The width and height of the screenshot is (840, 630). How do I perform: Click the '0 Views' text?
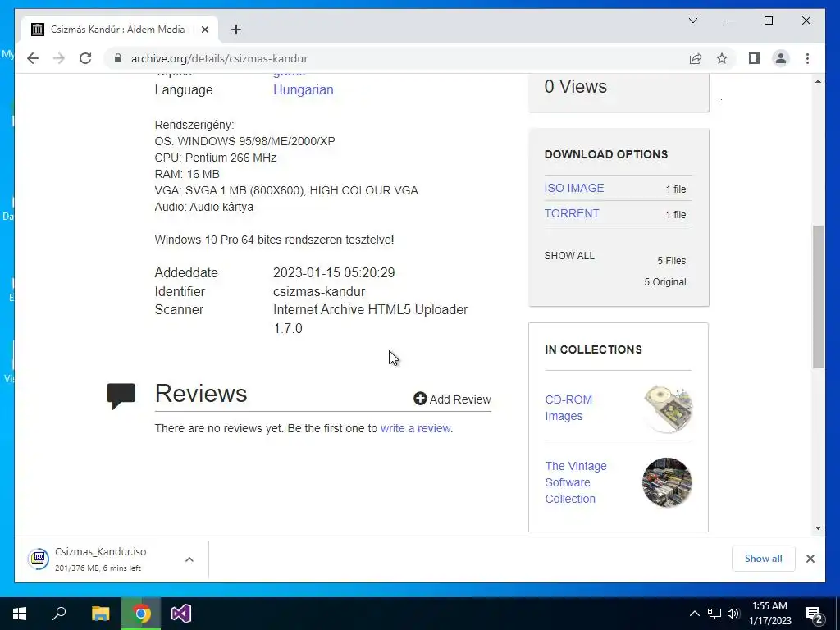[575, 86]
